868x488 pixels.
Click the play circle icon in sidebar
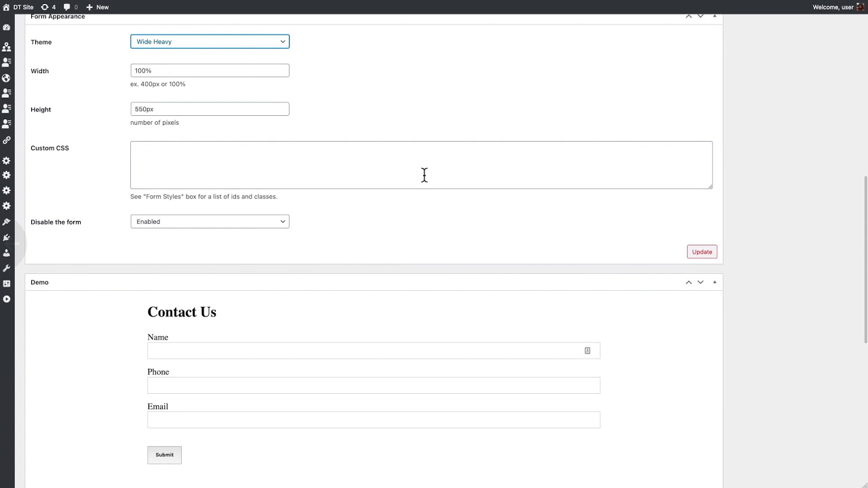(x=7, y=299)
